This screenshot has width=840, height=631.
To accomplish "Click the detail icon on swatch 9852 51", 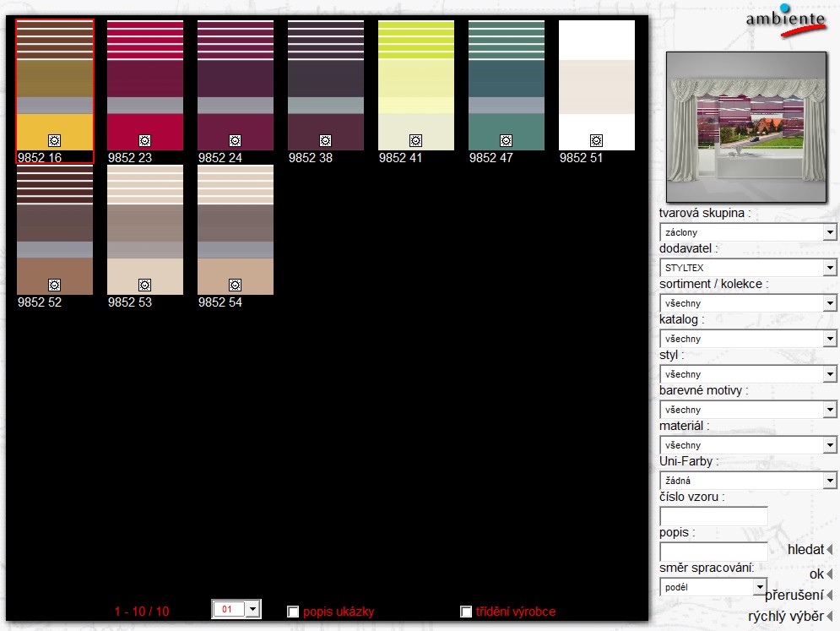I will (x=596, y=140).
